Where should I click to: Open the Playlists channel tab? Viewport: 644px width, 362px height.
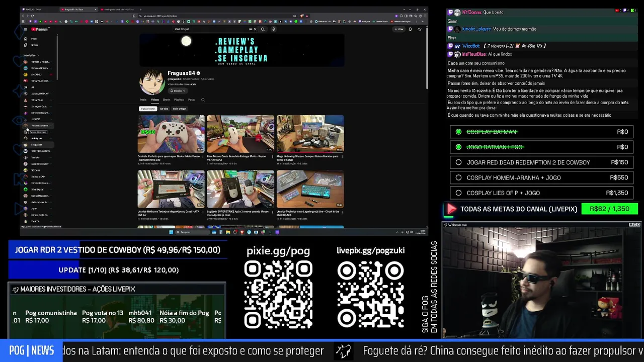click(179, 100)
